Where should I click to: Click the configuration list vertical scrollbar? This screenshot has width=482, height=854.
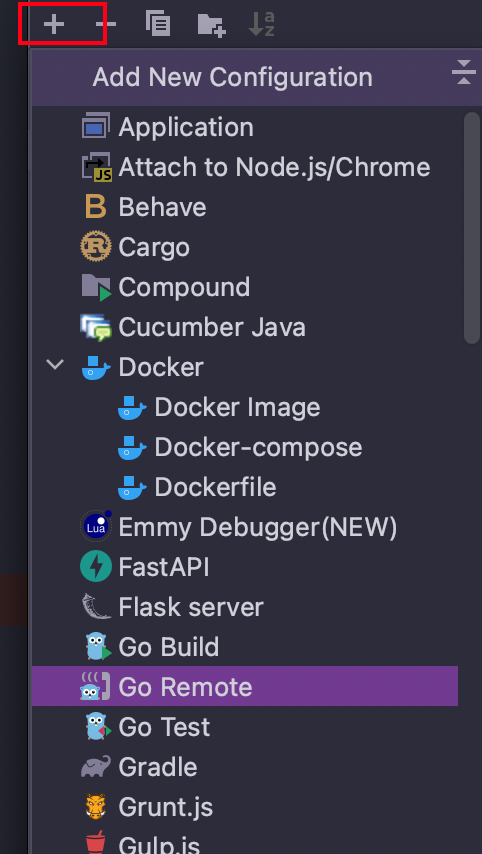point(472,228)
